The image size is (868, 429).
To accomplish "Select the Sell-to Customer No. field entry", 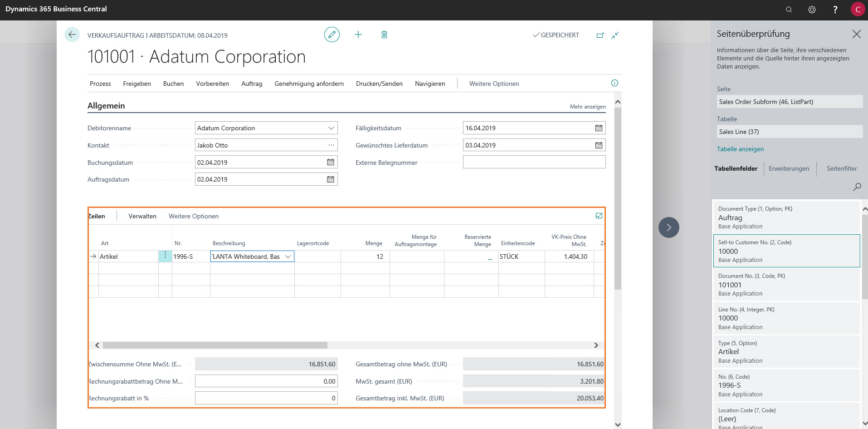I will tap(787, 251).
